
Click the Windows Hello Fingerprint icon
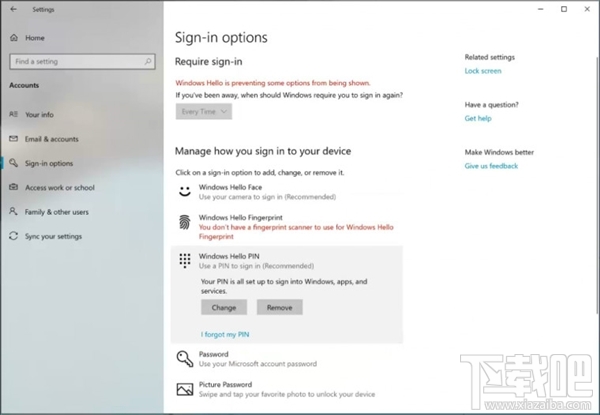pos(185,222)
